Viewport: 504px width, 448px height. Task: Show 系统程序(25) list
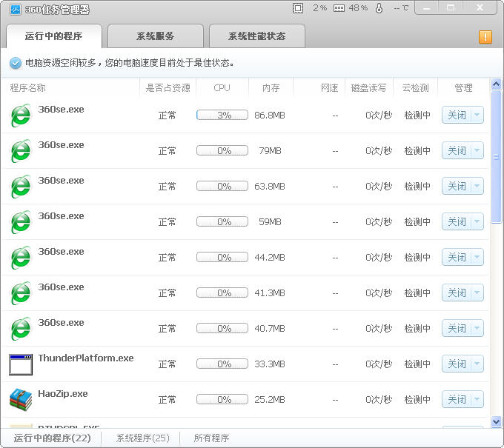(x=142, y=438)
